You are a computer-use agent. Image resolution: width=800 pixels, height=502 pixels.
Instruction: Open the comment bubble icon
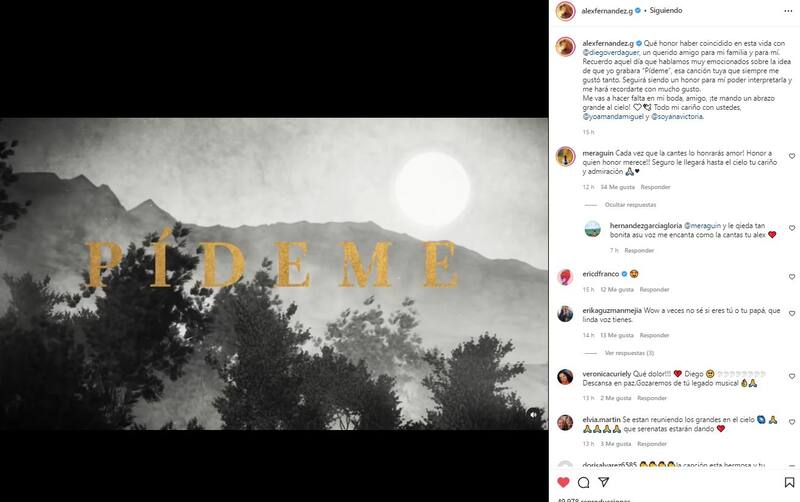pyautogui.click(x=584, y=482)
